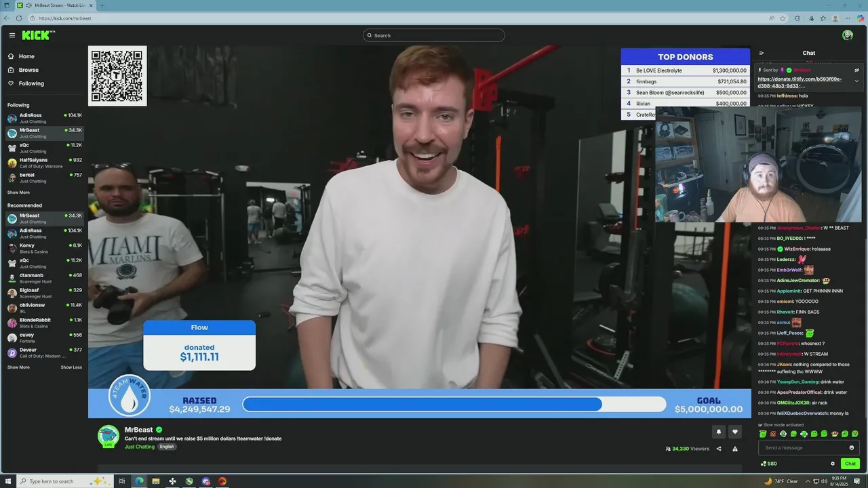The height and width of the screenshot is (488, 868).
Task: Open the Kick hamburger sidebar menu
Action: pyautogui.click(x=12, y=35)
